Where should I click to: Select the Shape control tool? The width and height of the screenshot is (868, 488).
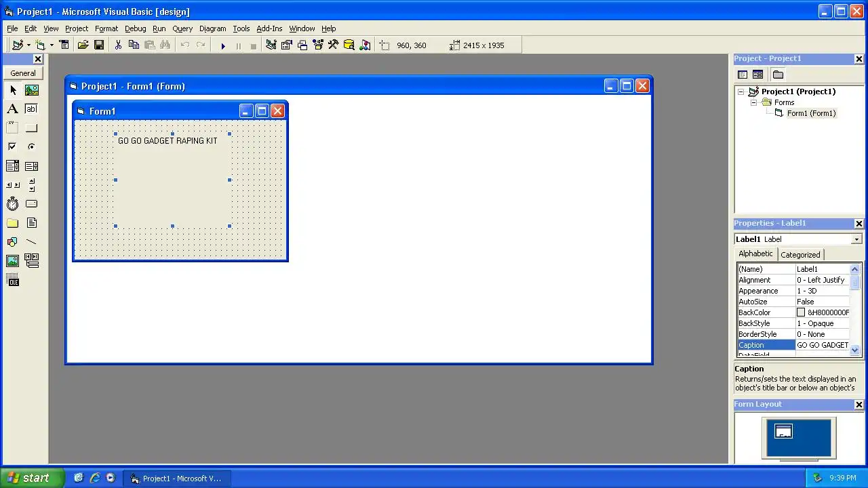(x=13, y=242)
